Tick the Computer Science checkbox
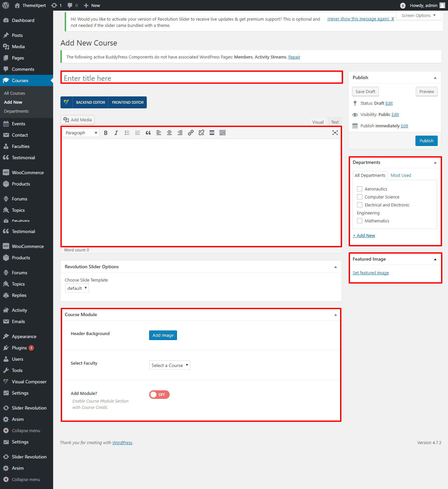 click(x=360, y=197)
